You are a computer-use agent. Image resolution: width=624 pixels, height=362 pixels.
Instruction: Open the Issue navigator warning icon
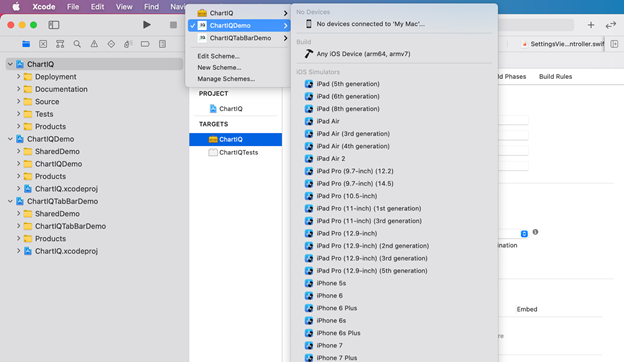pos(94,44)
